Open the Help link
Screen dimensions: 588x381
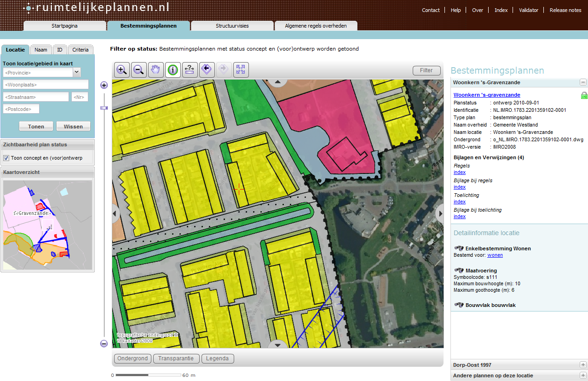coord(455,10)
